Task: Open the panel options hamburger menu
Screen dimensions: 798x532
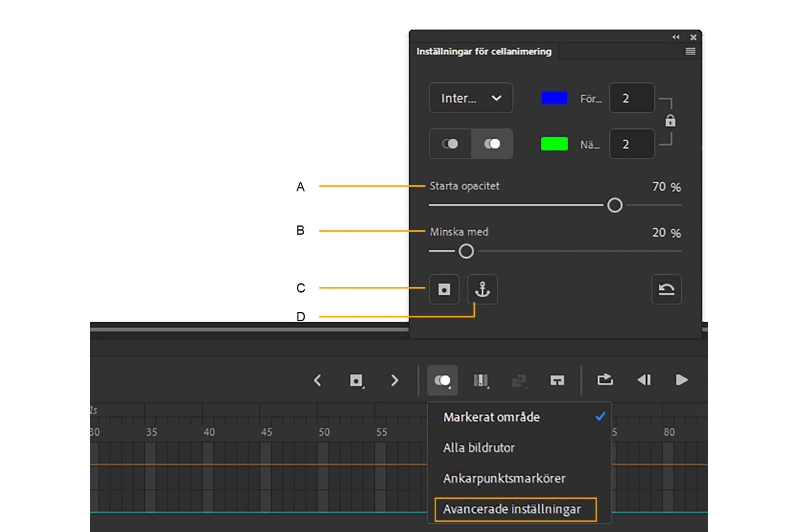Action: (690, 52)
